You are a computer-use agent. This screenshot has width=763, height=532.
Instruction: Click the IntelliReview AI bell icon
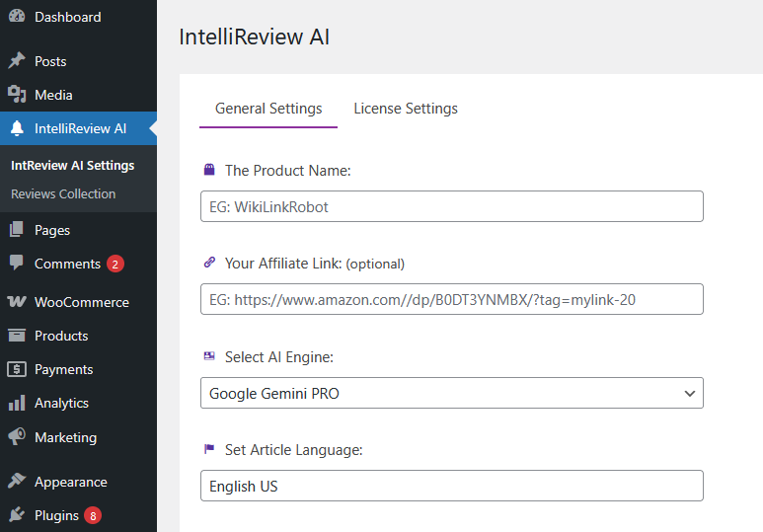[17, 128]
